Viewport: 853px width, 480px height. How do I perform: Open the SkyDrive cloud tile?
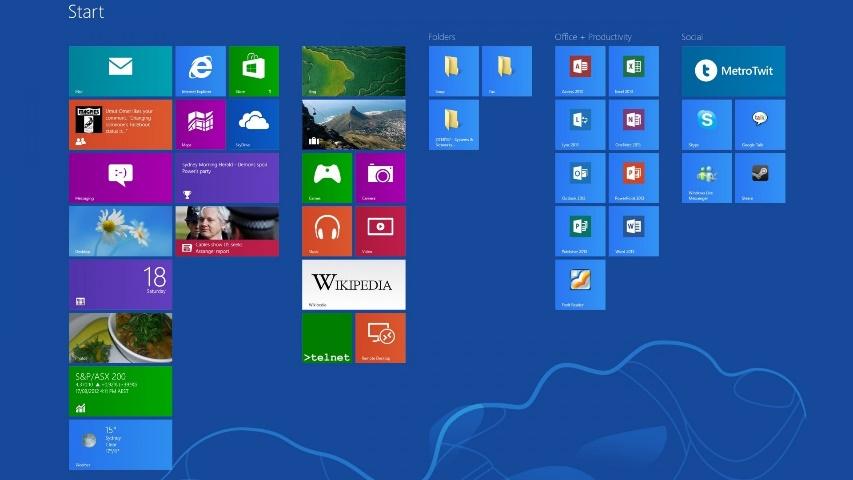pyautogui.click(x=254, y=125)
